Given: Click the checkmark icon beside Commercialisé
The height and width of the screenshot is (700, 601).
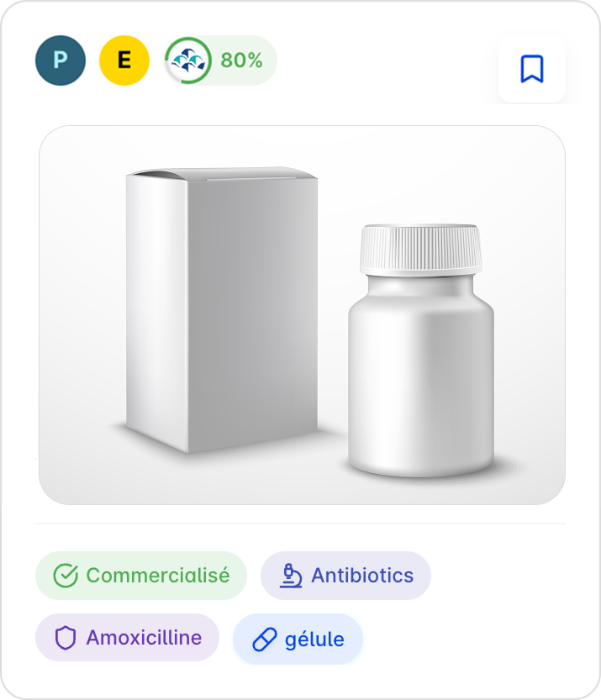Looking at the screenshot, I should (66, 576).
